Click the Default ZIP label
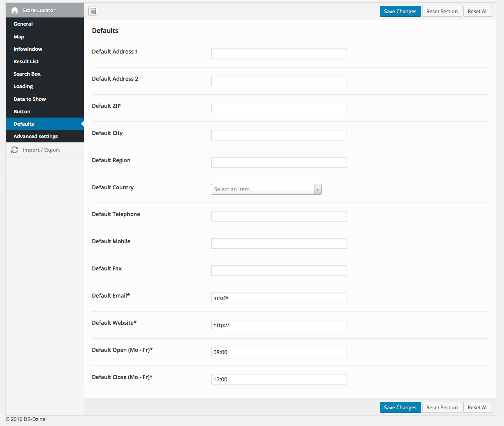Viewport: 504px width, 426px height. (x=106, y=106)
